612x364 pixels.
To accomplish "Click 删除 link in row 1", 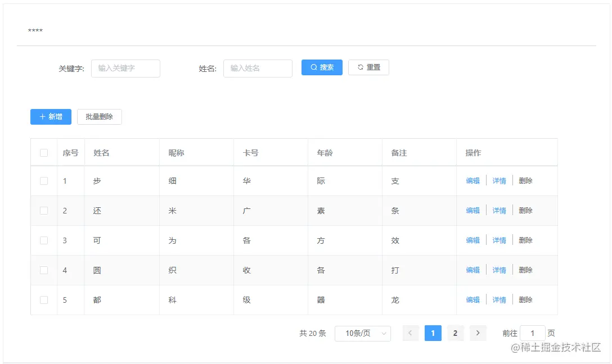I will point(525,180).
